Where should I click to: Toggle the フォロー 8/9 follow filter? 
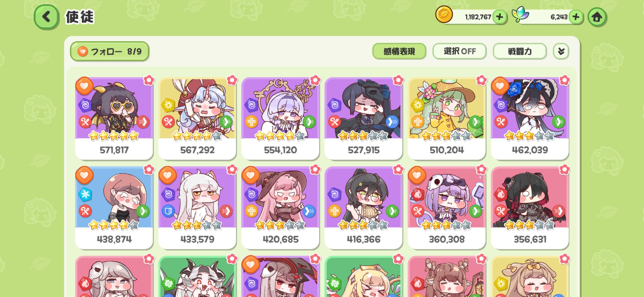point(110,51)
